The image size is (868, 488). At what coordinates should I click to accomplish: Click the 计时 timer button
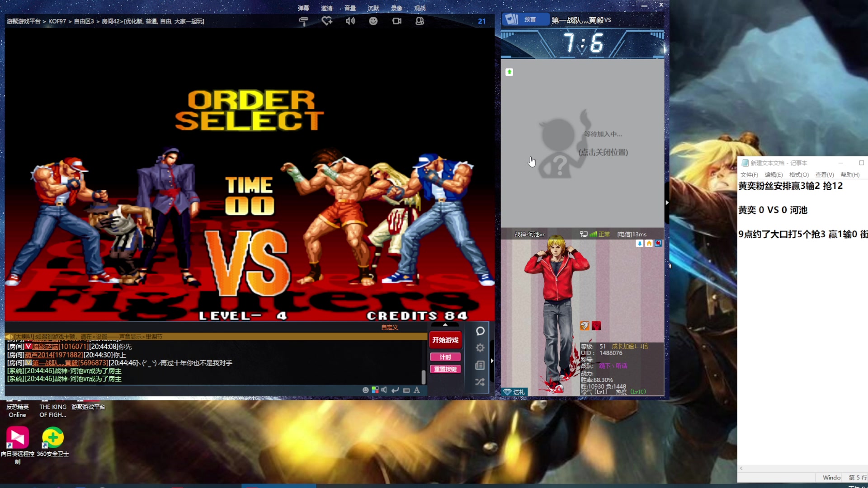445,357
